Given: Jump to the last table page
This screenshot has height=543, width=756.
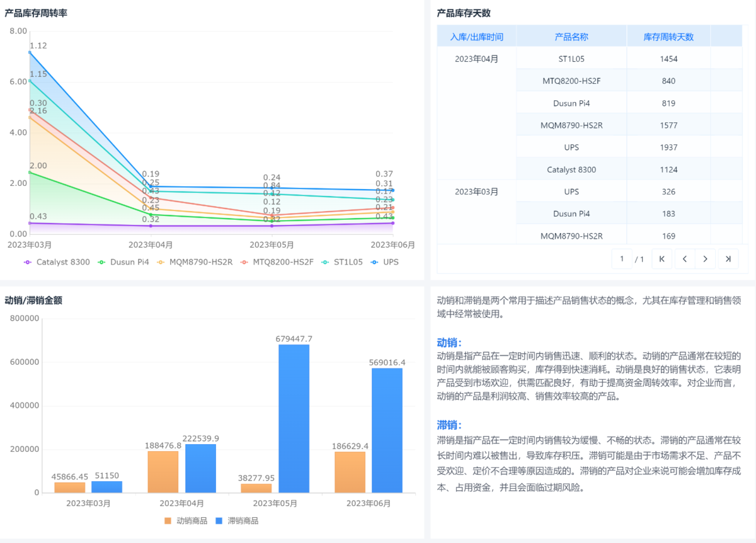Looking at the screenshot, I should [x=728, y=259].
